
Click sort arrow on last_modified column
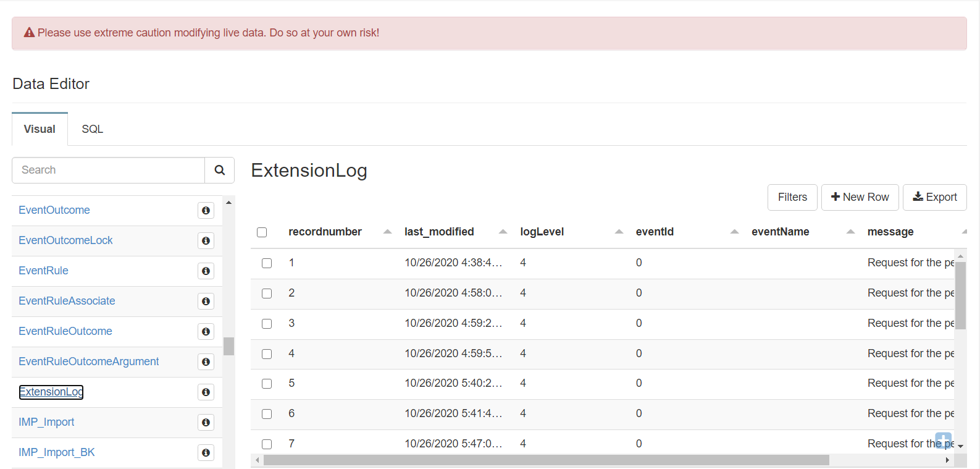tap(503, 232)
